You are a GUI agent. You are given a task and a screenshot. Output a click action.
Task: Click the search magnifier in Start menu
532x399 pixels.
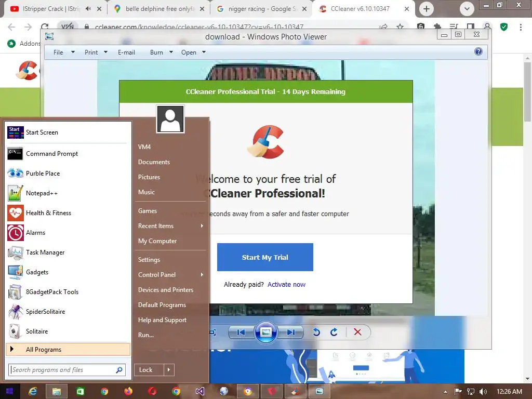(x=119, y=370)
